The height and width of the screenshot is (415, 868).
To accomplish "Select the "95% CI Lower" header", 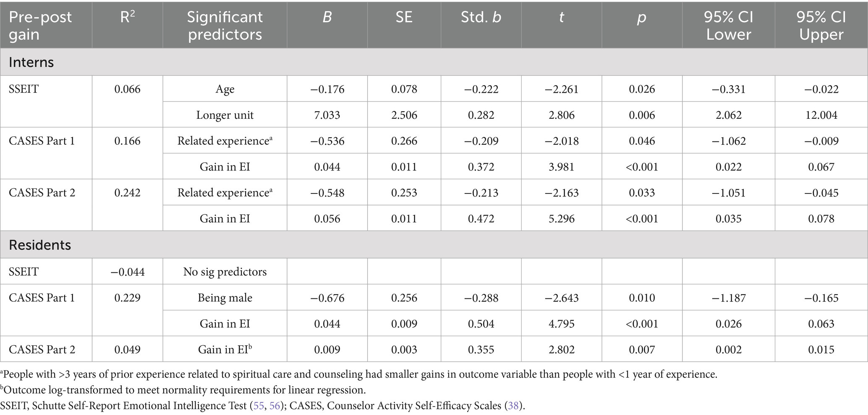I will 728,25.
